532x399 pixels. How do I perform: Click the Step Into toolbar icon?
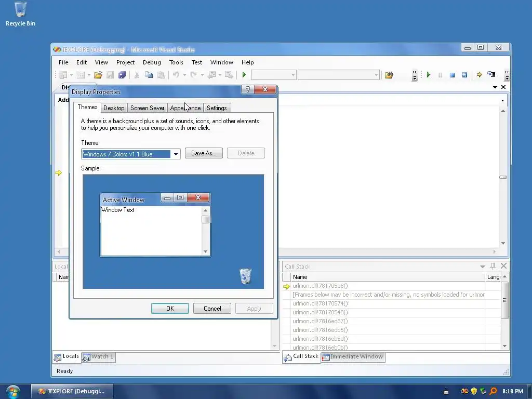point(491,74)
